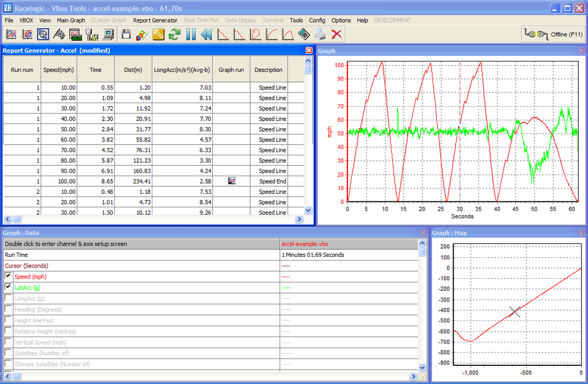Uncheck the LatAcc (g) channel checkbox
The height and width of the screenshot is (384, 588).
click(x=8, y=287)
